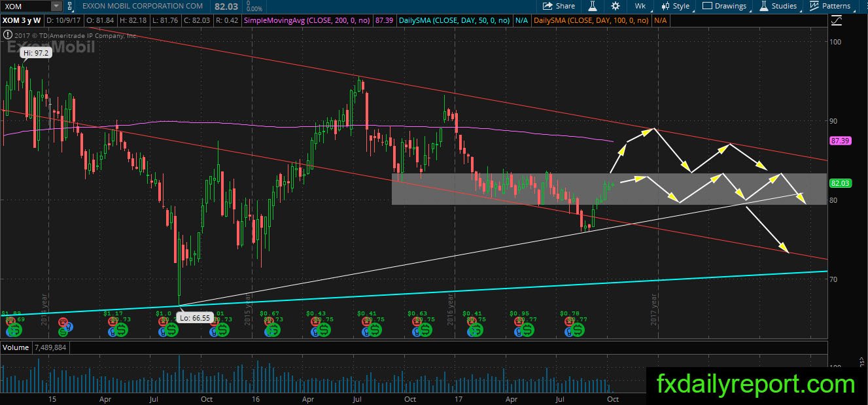Open the Drawings menu
Viewport: 868px width, 405px height.
(724, 6)
